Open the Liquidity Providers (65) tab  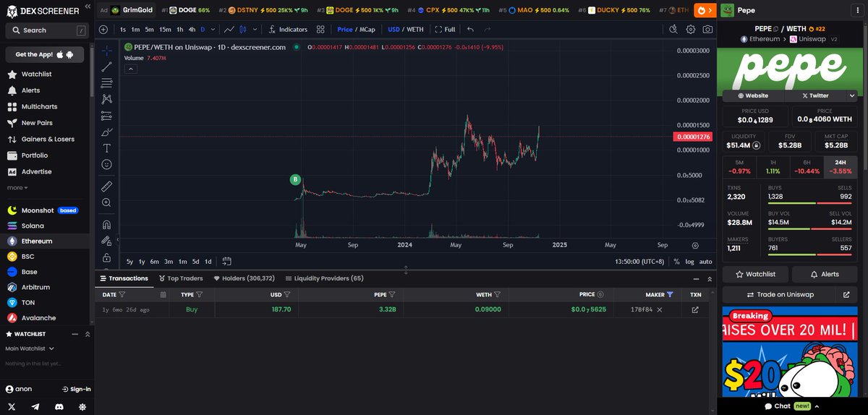click(x=324, y=278)
